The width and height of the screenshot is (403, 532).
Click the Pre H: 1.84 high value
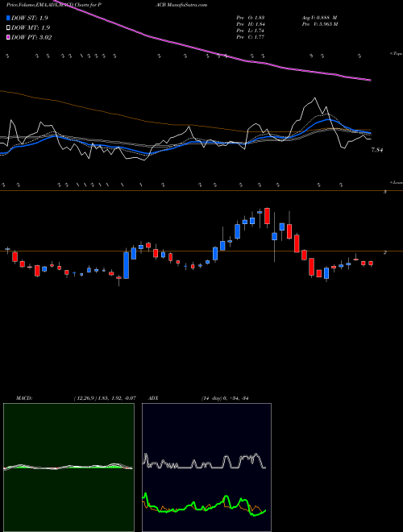click(251, 24)
